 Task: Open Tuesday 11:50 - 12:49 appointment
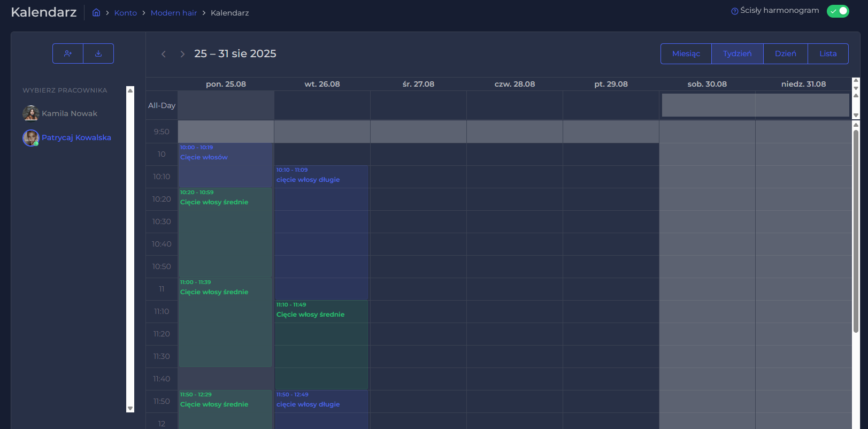pyautogui.click(x=321, y=410)
